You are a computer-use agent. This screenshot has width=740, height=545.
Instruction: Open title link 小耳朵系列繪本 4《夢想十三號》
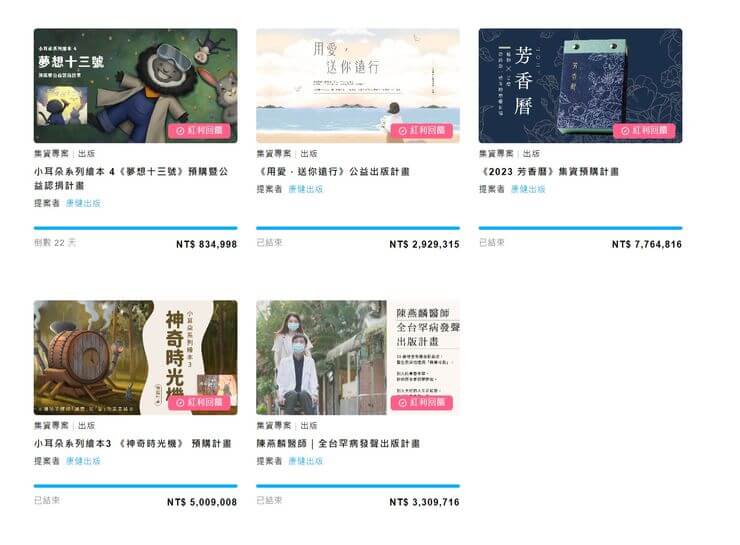131,178
